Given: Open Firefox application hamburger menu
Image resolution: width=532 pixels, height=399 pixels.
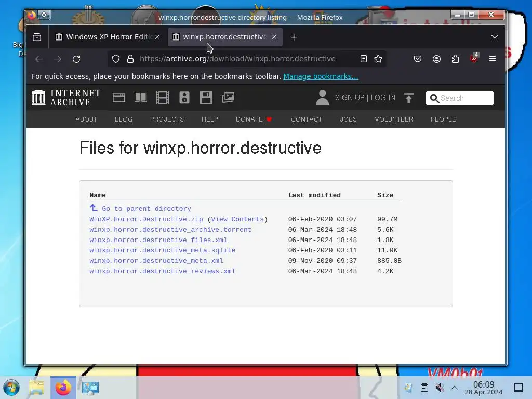Looking at the screenshot, I should 493,59.
